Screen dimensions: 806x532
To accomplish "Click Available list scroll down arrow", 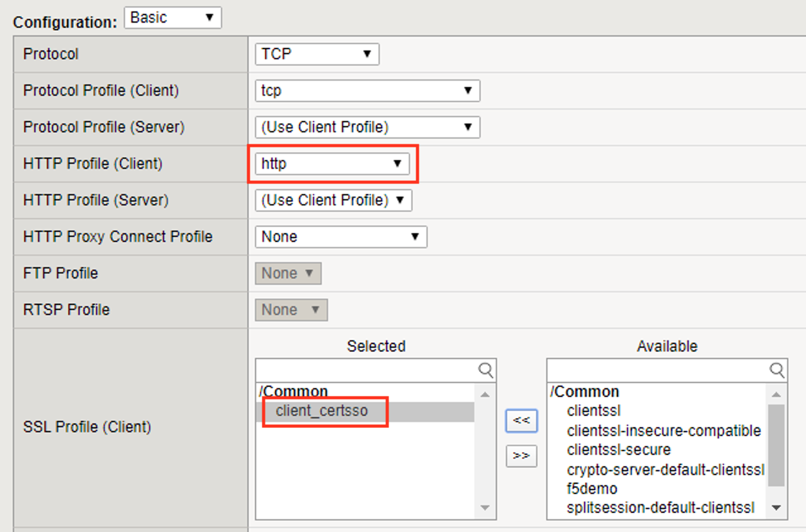I will coord(776,507).
